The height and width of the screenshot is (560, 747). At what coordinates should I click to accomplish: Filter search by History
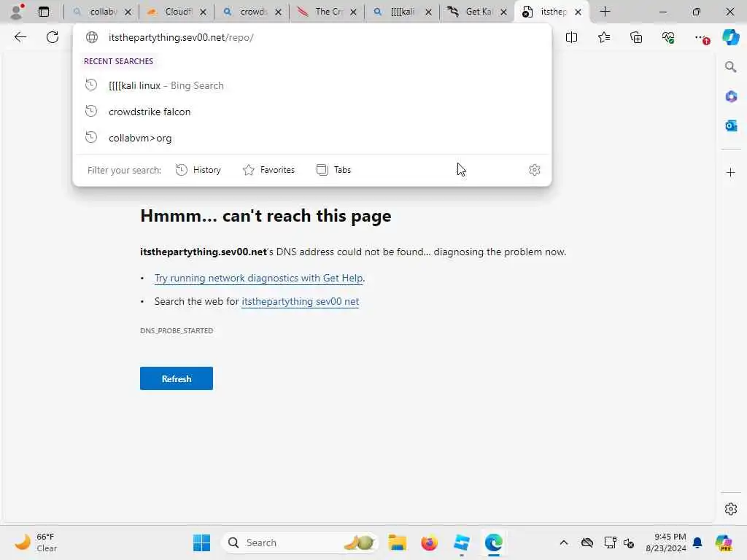pos(198,170)
